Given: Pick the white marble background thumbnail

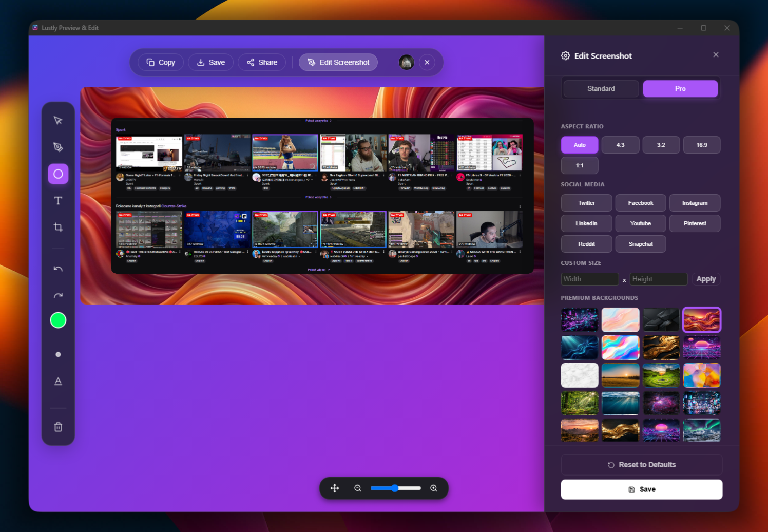Looking at the screenshot, I should (x=580, y=375).
